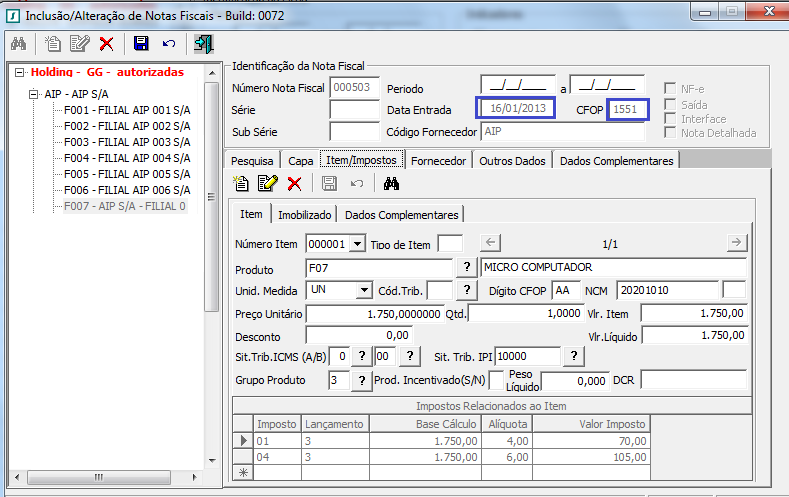Click the exit door icon in main toolbar
This screenshot has height=497, width=789.
pyautogui.click(x=203, y=43)
